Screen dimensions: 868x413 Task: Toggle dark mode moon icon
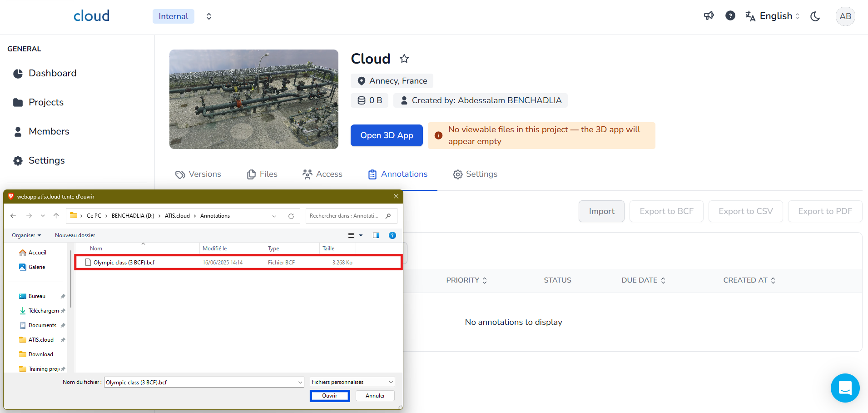(815, 16)
